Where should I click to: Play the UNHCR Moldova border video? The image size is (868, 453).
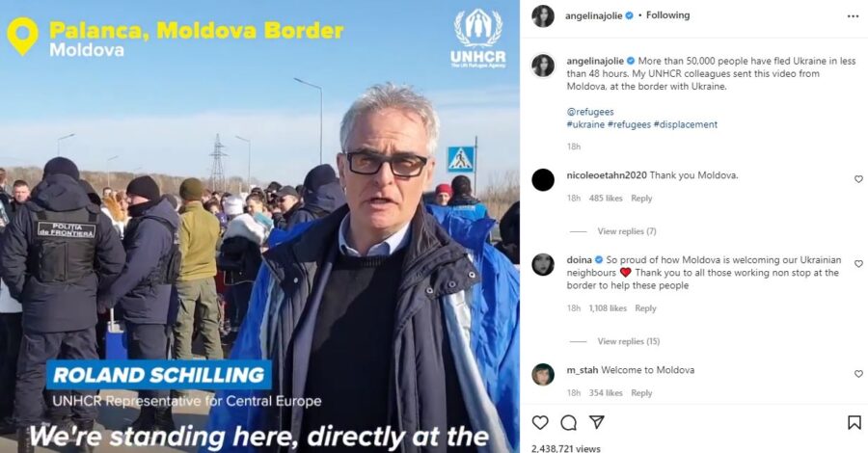pyautogui.click(x=259, y=226)
